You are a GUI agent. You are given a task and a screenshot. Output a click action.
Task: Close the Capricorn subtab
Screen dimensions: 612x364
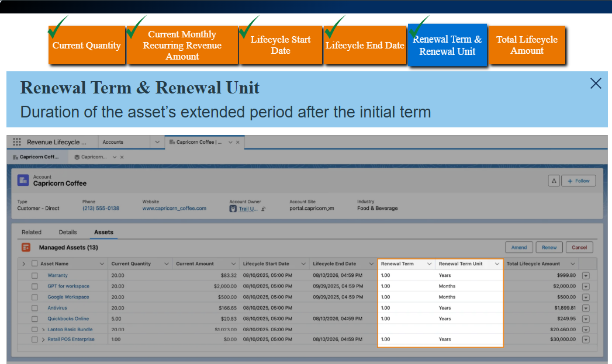click(122, 157)
